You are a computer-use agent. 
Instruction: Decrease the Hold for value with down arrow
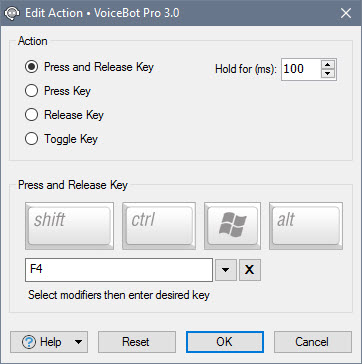(329, 74)
